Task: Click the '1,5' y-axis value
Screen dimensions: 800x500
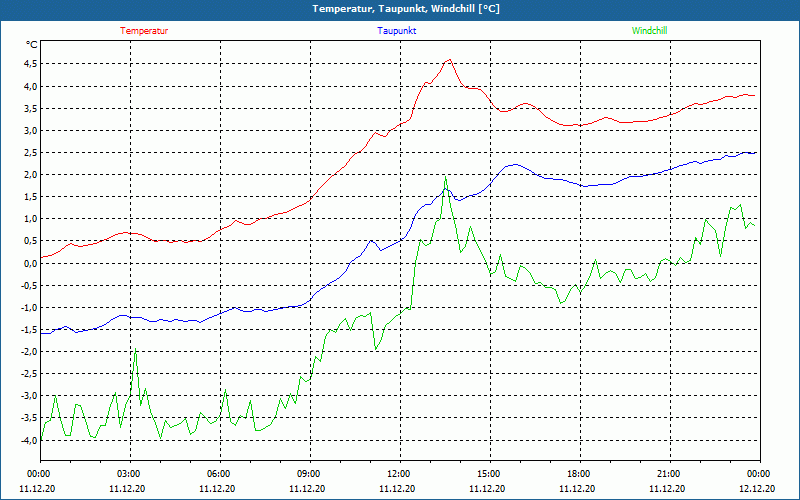Action: tap(31, 196)
